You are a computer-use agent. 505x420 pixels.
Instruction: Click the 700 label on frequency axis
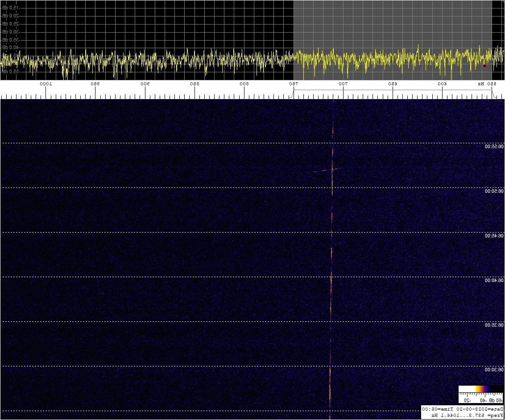pyautogui.click(x=343, y=84)
